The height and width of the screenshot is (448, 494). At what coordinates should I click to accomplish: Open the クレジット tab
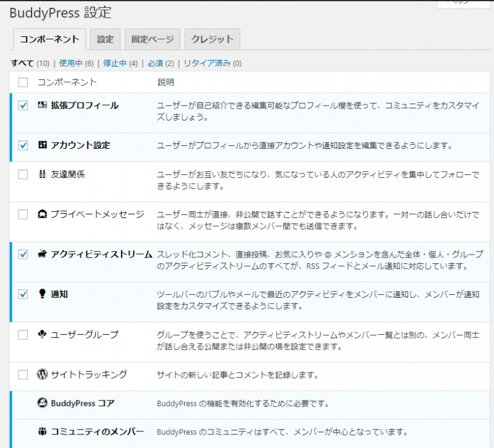[x=212, y=39]
